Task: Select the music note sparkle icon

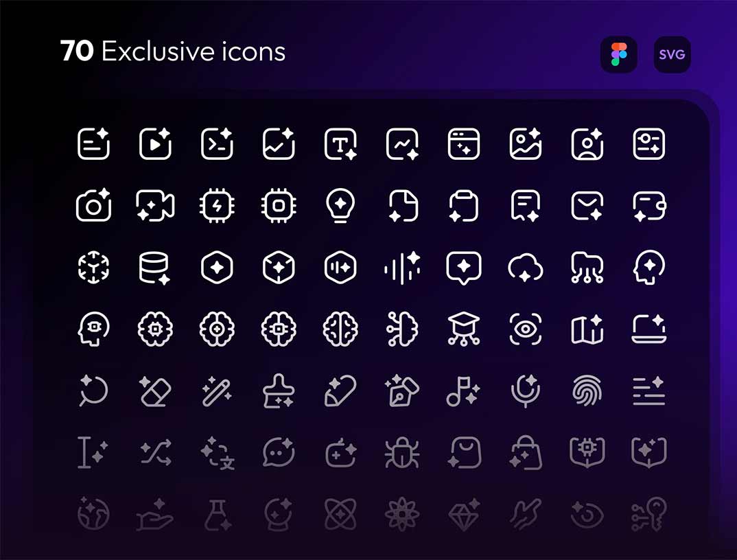Action: [463, 390]
